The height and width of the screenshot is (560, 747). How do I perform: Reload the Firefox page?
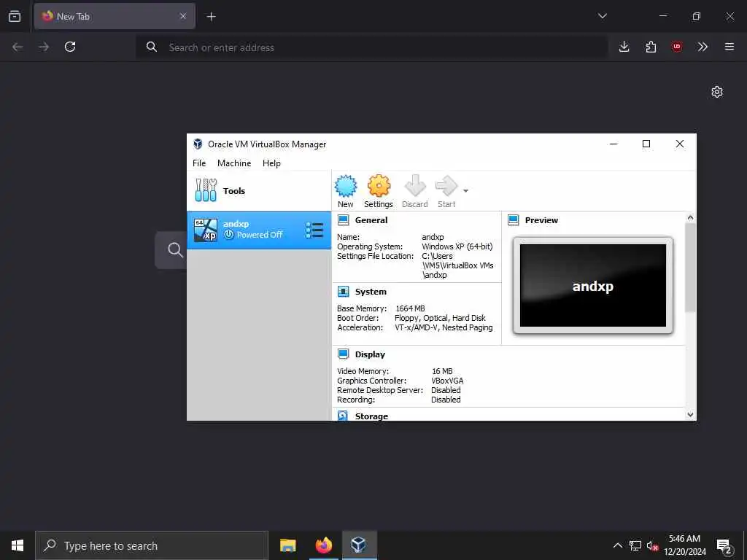pos(70,47)
